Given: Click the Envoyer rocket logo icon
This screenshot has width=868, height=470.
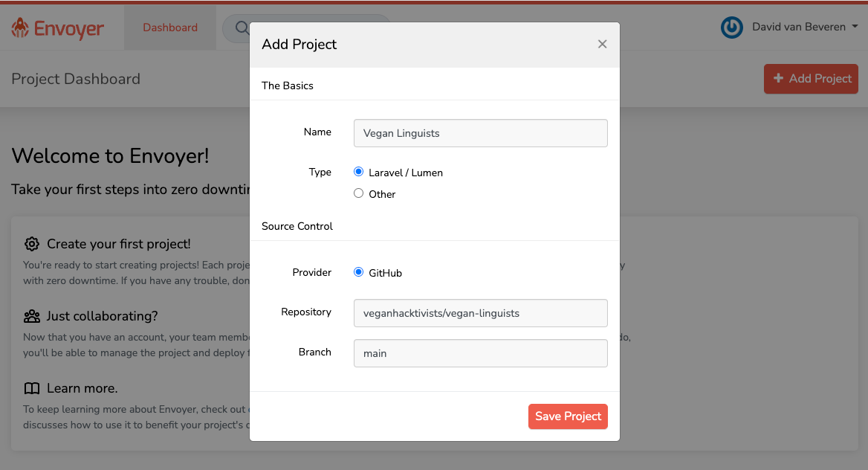Looking at the screenshot, I should click(20, 28).
